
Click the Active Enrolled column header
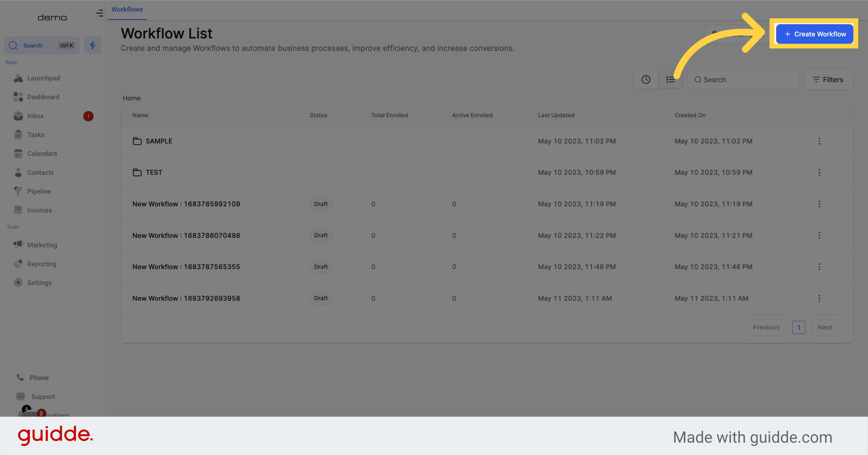472,115
